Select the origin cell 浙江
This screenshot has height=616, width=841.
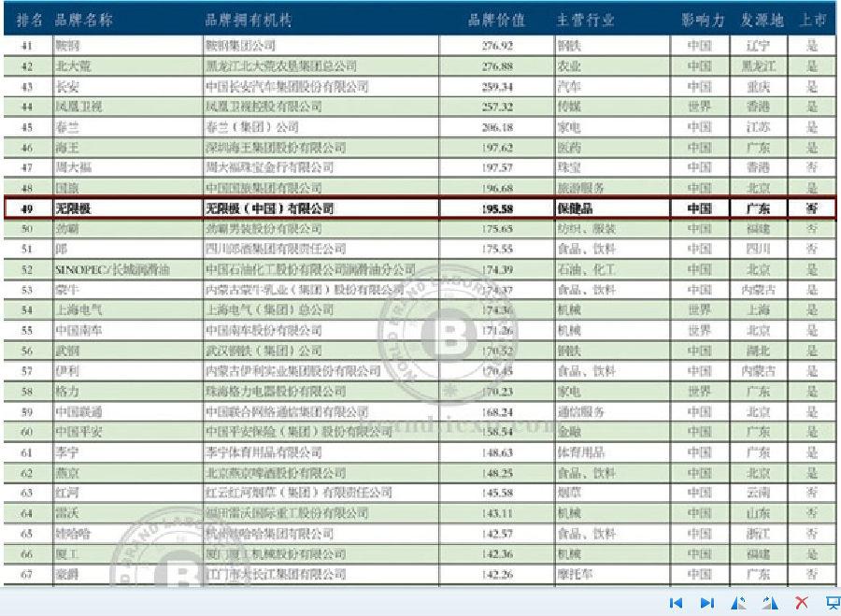[759, 534]
